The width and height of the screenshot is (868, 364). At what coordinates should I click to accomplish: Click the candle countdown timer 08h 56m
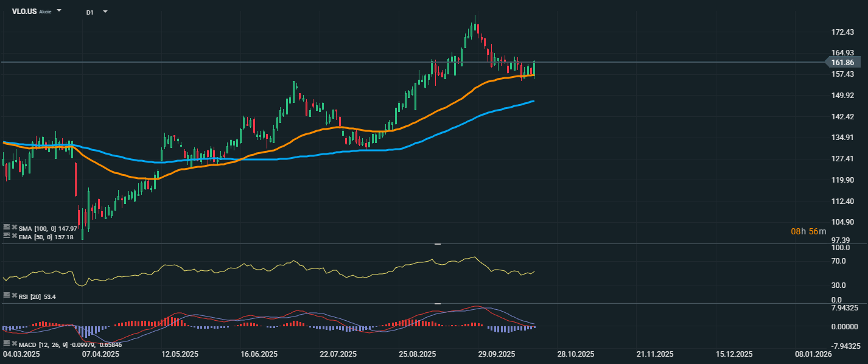pos(808,231)
